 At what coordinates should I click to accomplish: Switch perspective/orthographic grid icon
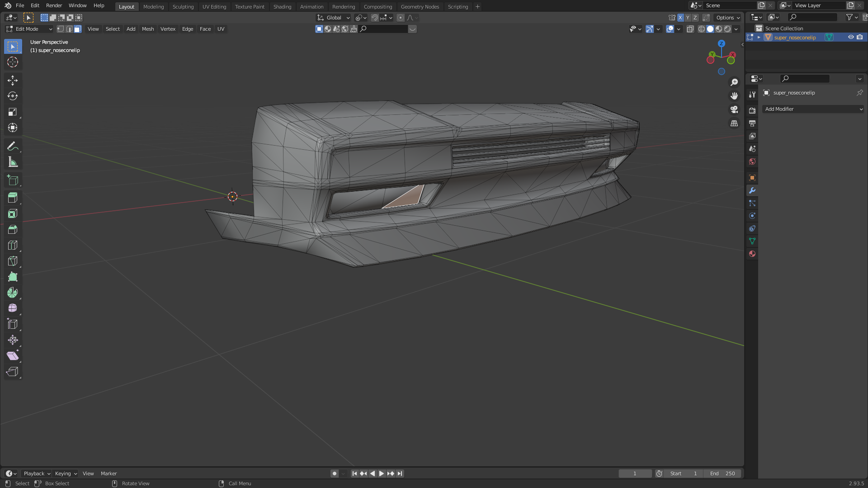point(734,123)
